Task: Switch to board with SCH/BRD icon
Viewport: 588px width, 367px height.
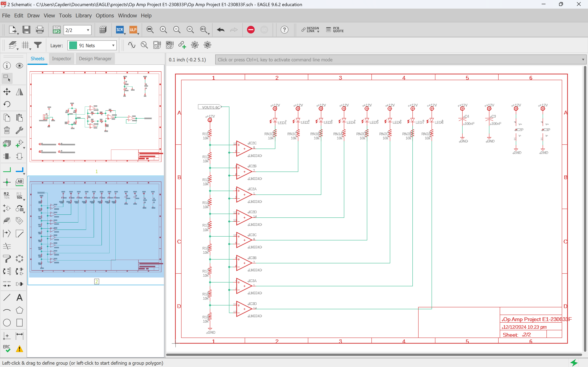Action: [x=56, y=30]
